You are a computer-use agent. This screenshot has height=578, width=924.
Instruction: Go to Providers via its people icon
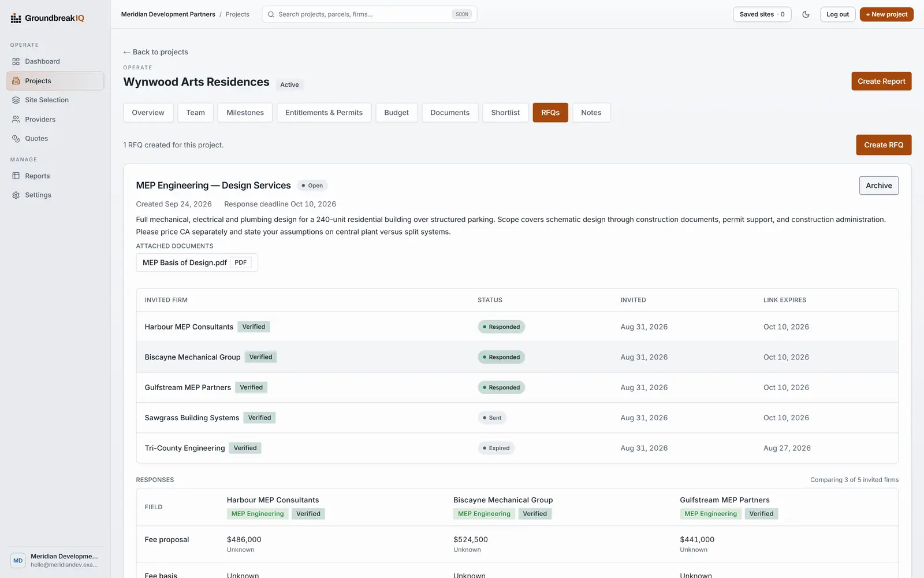pos(16,120)
